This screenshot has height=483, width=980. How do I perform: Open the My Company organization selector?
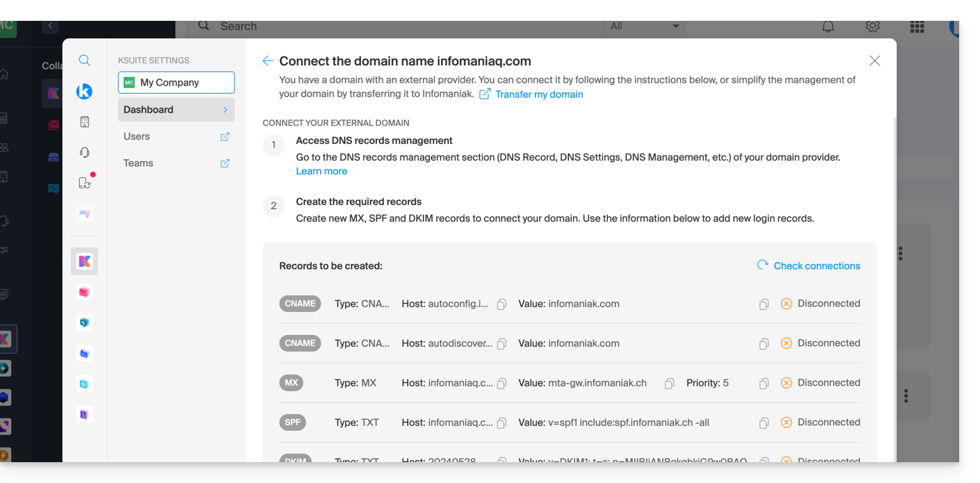(176, 83)
